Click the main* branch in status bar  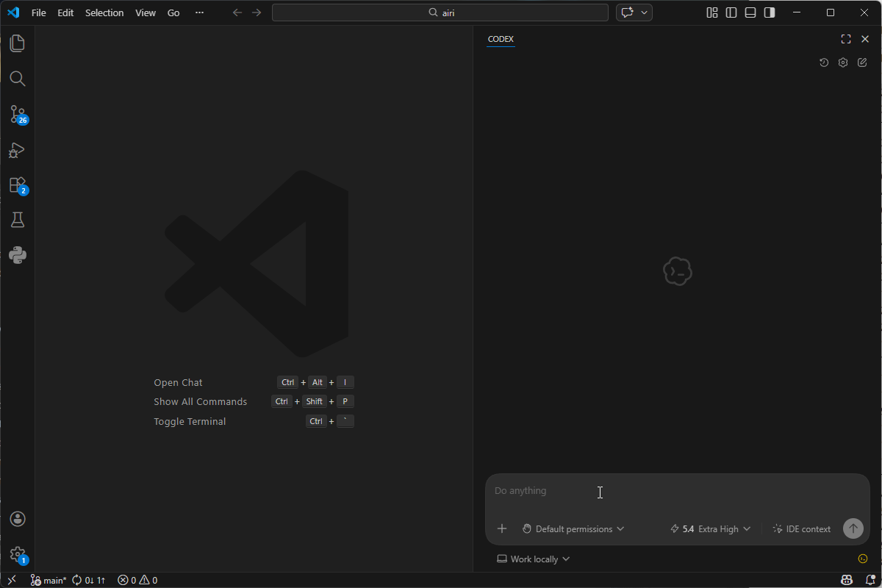coord(49,580)
